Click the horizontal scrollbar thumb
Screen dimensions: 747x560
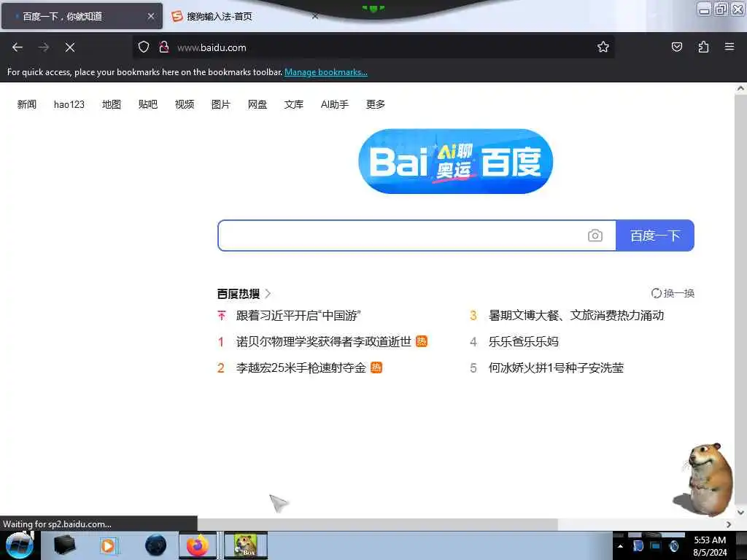[x=377, y=524]
